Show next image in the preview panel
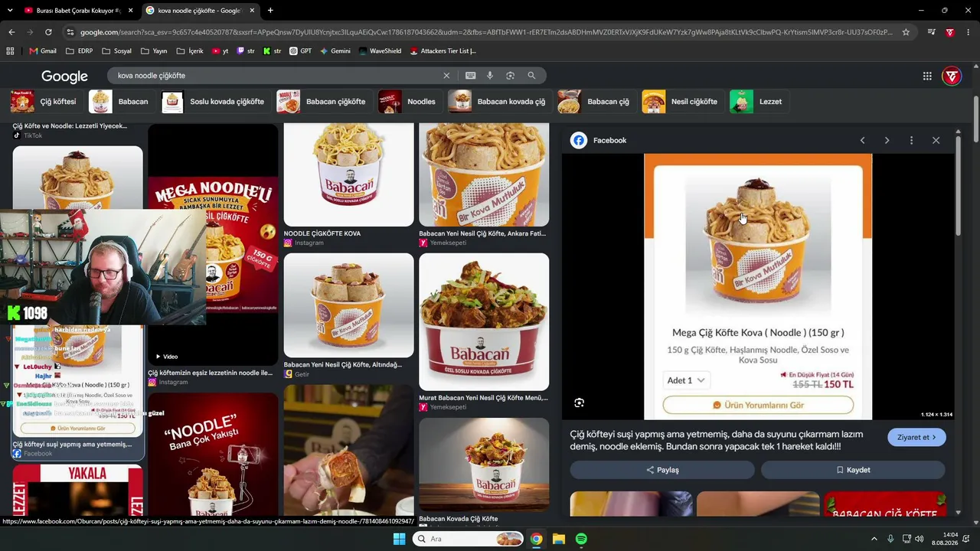 click(x=887, y=140)
